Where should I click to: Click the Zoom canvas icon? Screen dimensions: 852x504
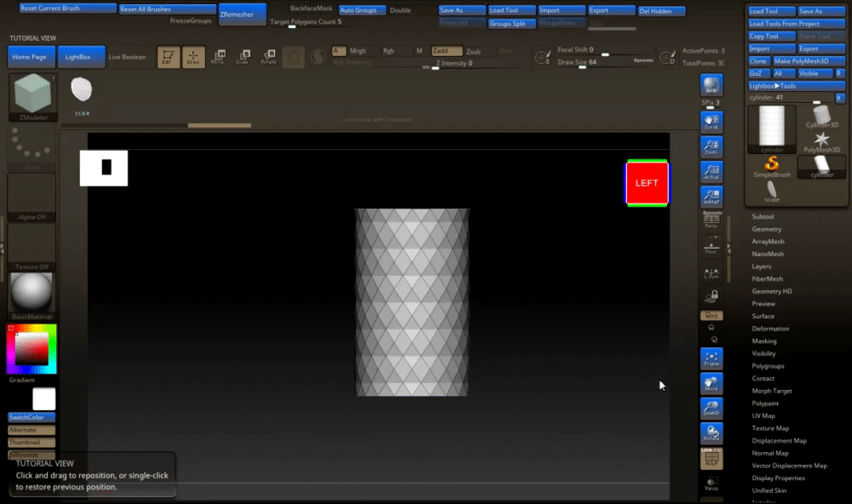711,147
